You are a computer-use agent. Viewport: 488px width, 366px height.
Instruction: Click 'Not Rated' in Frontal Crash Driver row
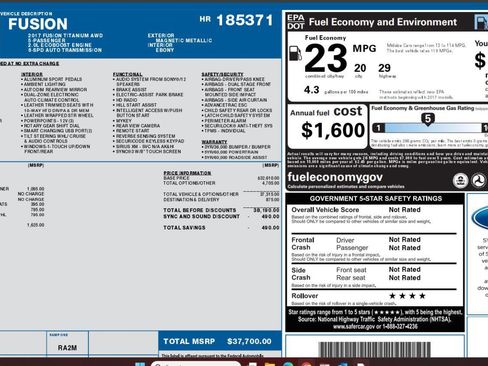point(405,240)
